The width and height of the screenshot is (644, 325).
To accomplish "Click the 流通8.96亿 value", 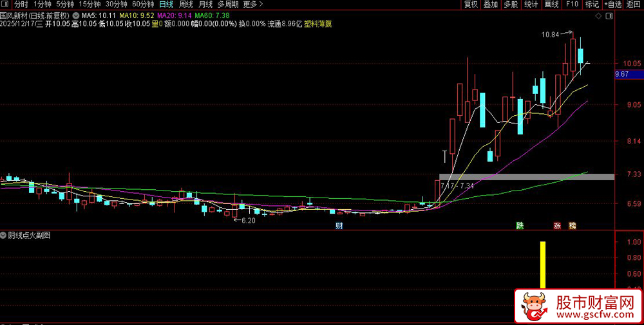I will (285, 24).
